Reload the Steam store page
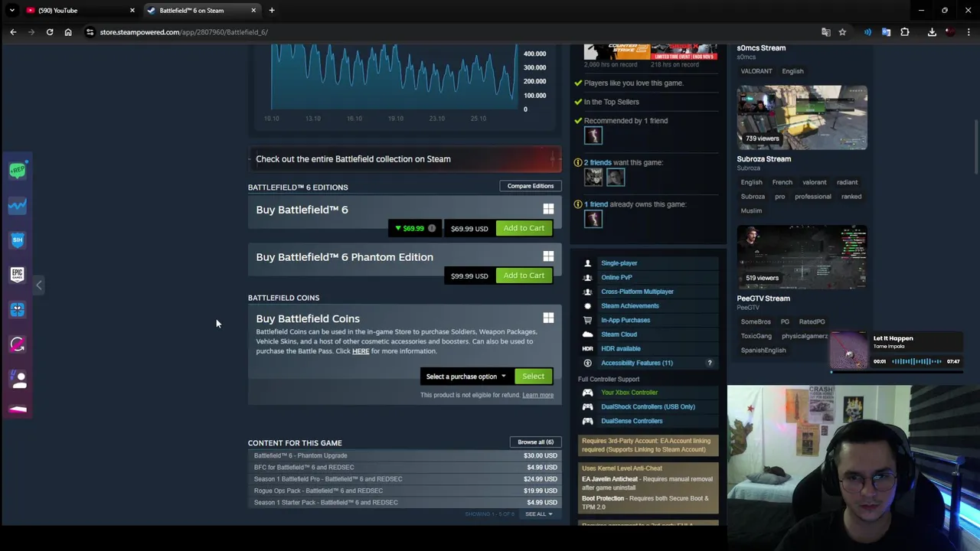 50,32
